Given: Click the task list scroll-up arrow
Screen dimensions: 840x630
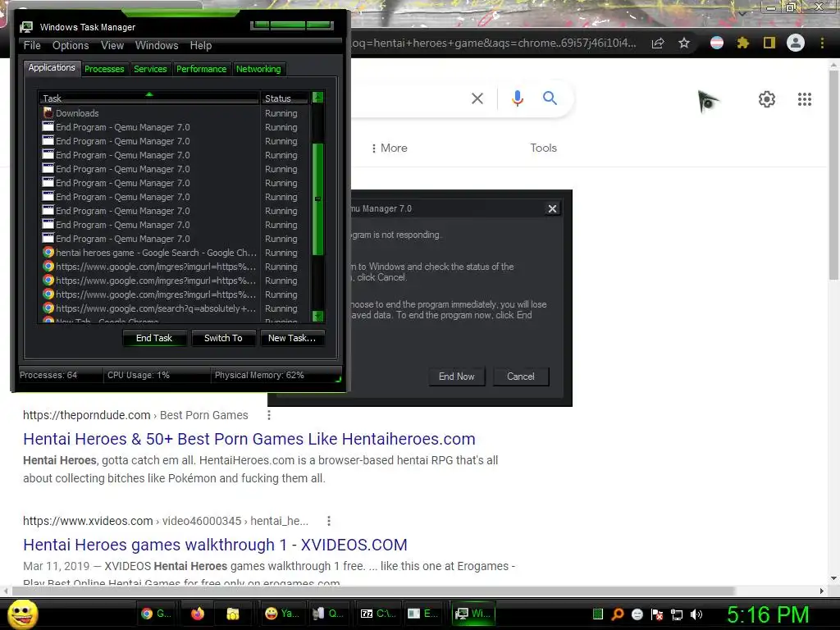Looking at the screenshot, I should pyautogui.click(x=317, y=98).
